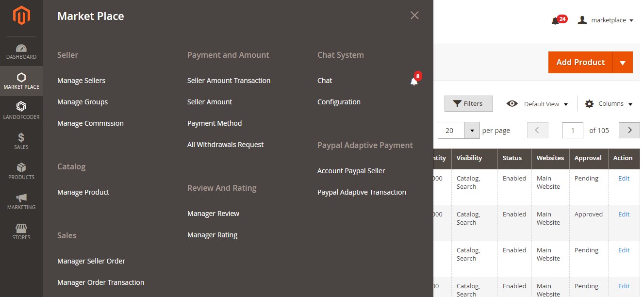
Task: Open the Stores storefront icon
Action: click(x=21, y=228)
